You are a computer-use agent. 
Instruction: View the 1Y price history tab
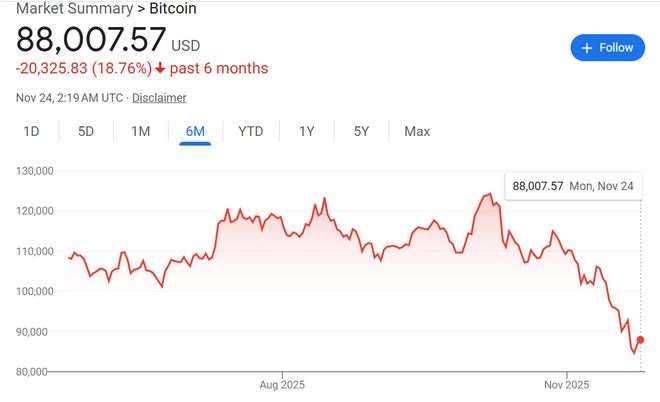point(307,131)
